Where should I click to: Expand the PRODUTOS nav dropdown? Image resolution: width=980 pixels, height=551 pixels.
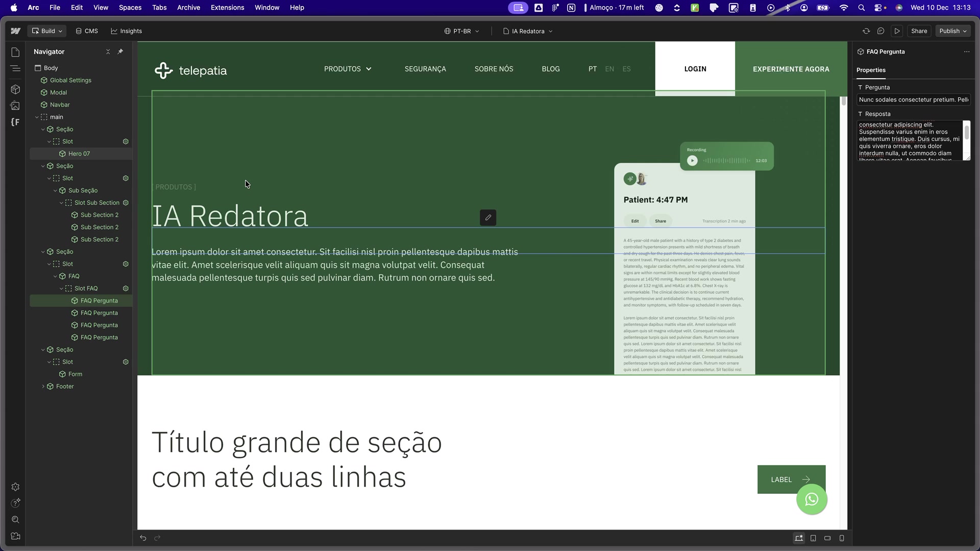pos(348,69)
